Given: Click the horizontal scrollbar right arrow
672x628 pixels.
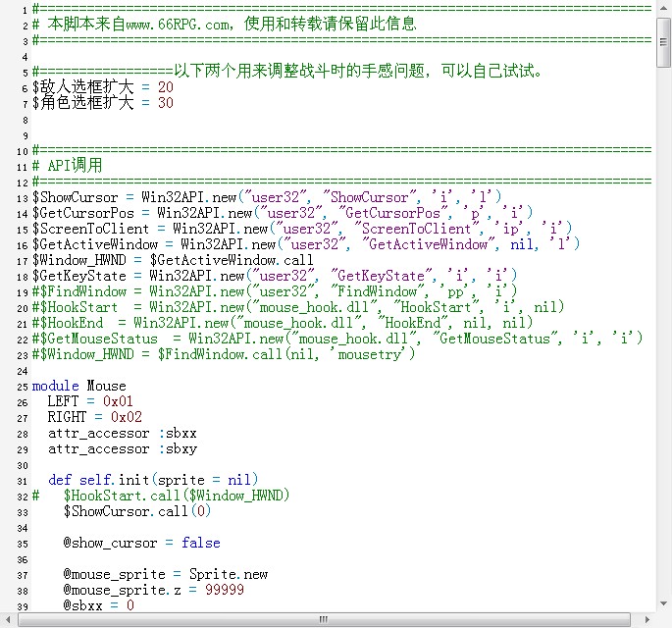Looking at the screenshot, I should pyautogui.click(x=647, y=620).
